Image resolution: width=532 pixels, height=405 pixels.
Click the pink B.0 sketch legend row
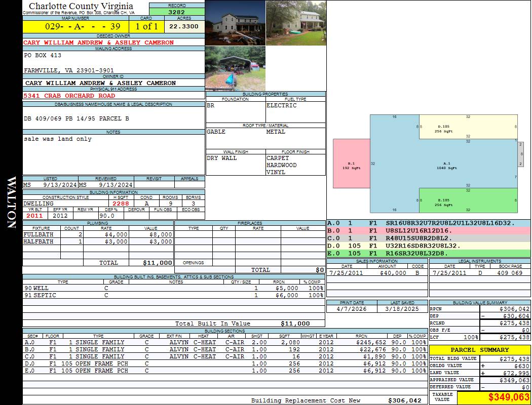point(428,230)
